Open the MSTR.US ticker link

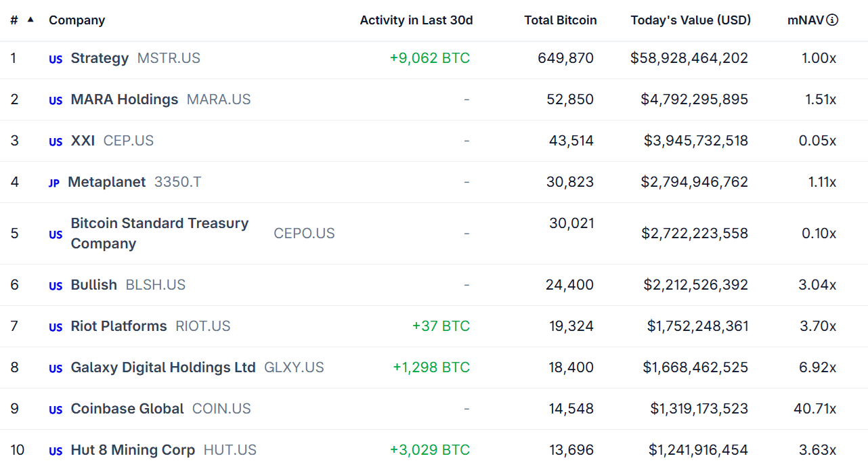click(169, 58)
